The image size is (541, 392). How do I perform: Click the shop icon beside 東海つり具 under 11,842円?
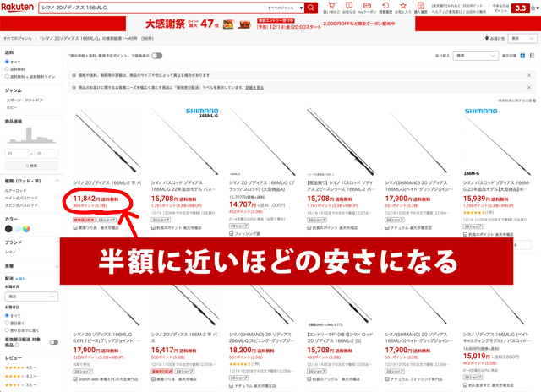[75, 228]
